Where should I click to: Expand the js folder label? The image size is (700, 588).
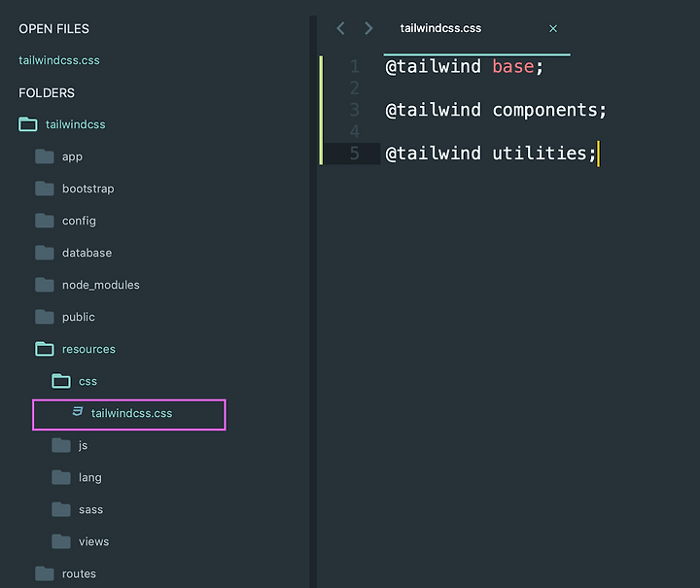click(83, 446)
